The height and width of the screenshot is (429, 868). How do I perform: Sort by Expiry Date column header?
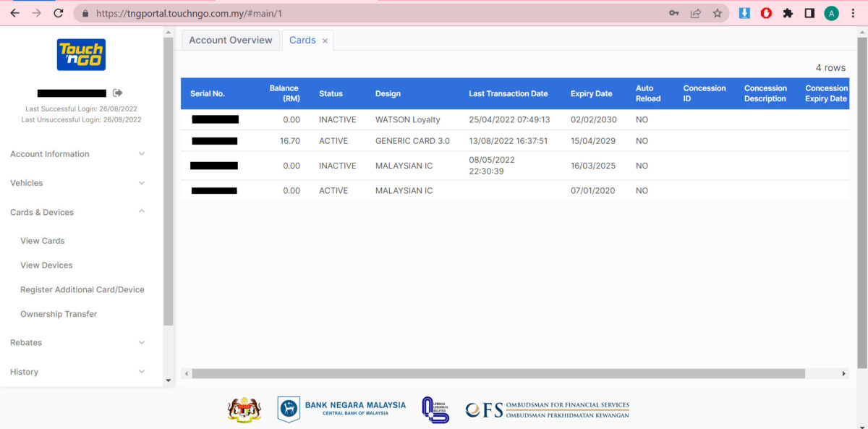point(591,93)
